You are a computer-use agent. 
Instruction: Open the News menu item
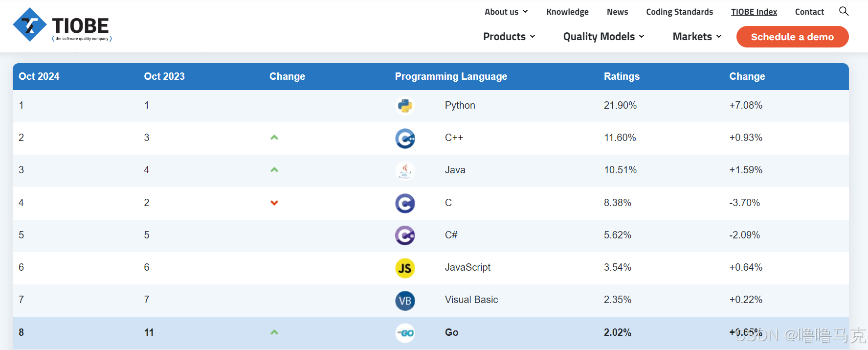pyautogui.click(x=617, y=12)
